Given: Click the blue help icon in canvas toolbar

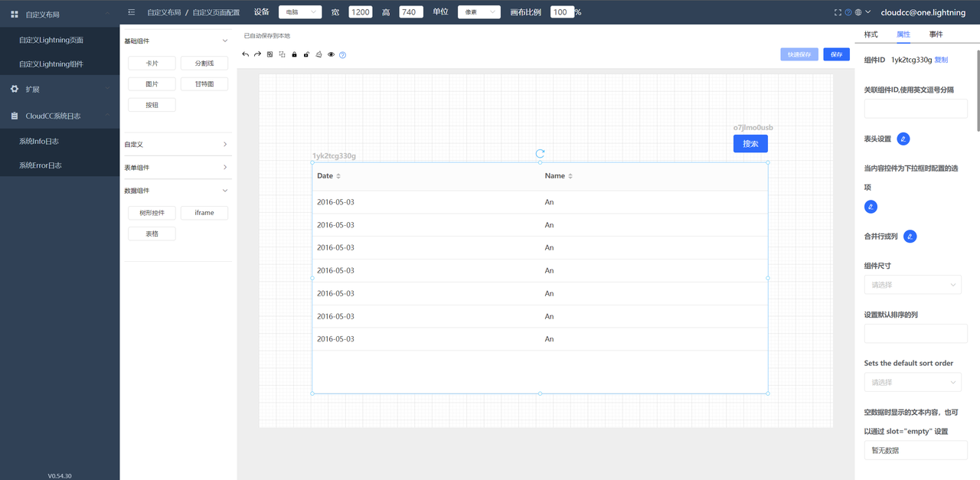Looking at the screenshot, I should tap(343, 55).
